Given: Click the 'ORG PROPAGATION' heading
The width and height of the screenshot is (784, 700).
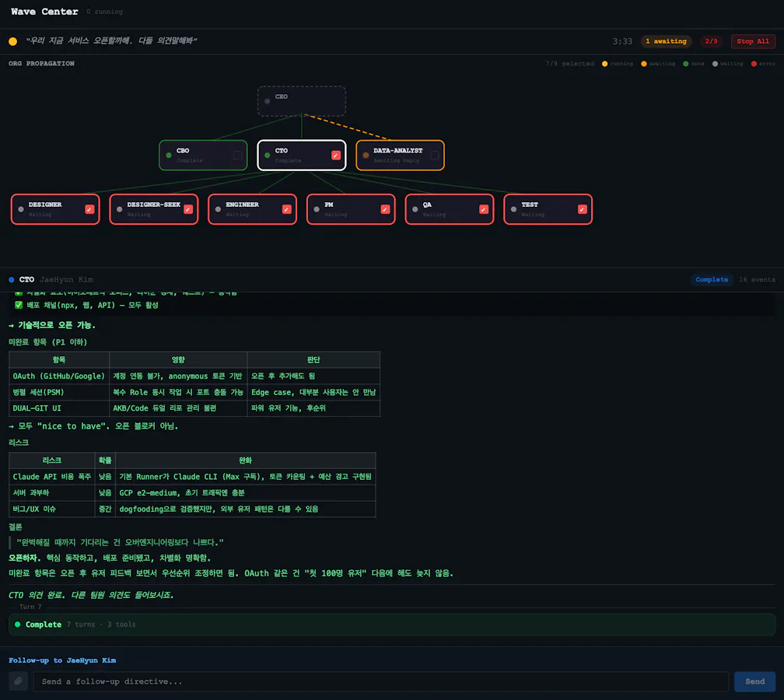Looking at the screenshot, I should coord(41,64).
